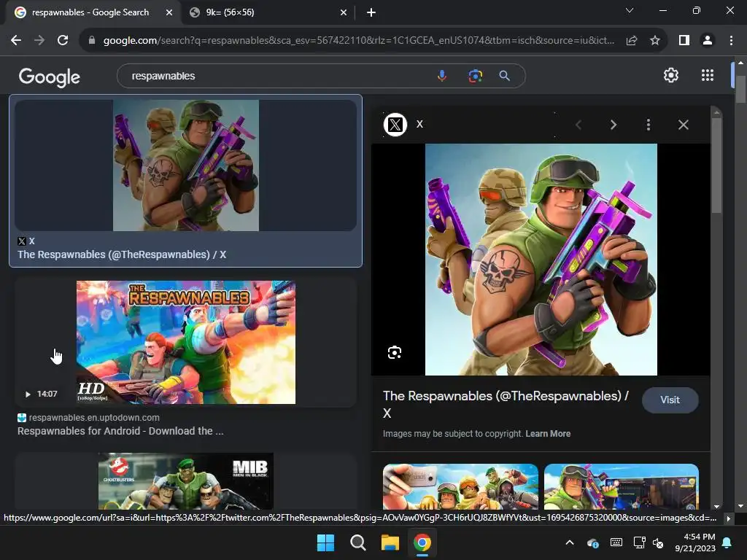Close the image preview panel
This screenshot has height=560, width=747.
pos(683,125)
